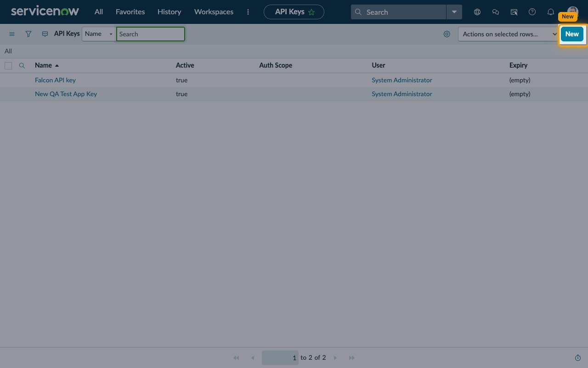This screenshot has height=368, width=588.
Task: Go to the previous page icon
Action: [253, 358]
